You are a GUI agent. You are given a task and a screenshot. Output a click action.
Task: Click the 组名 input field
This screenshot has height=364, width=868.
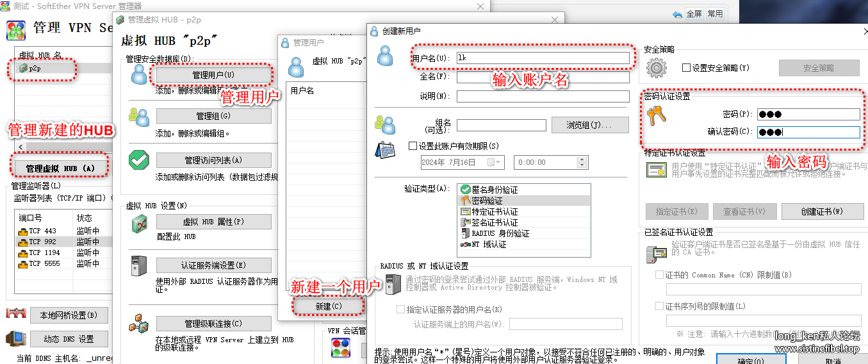coord(502,125)
